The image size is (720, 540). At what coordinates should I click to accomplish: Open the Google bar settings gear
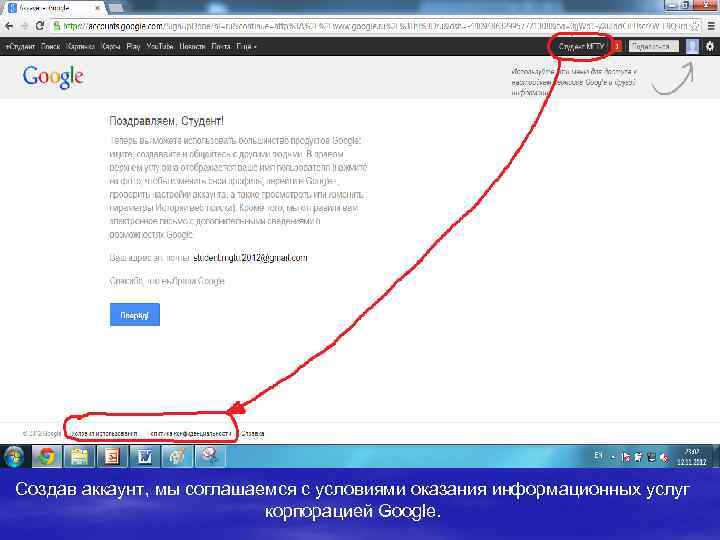tap(710, 46)
